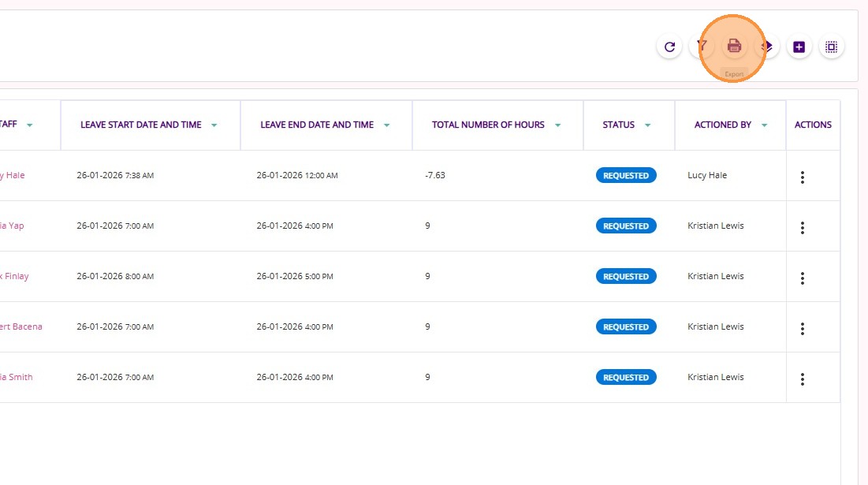Click the Export printer icon
This screenshot has height=485, width=868.
coord(734,47)
